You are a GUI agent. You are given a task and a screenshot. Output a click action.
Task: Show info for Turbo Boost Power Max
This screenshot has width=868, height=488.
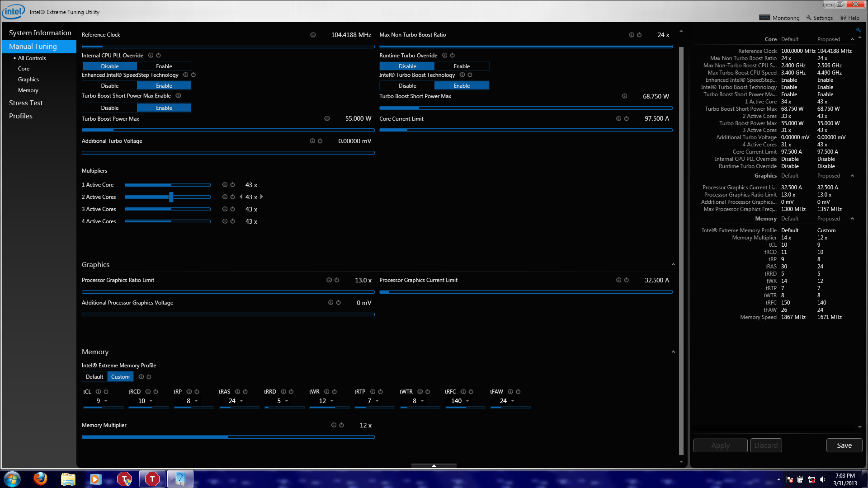point(327,119)
